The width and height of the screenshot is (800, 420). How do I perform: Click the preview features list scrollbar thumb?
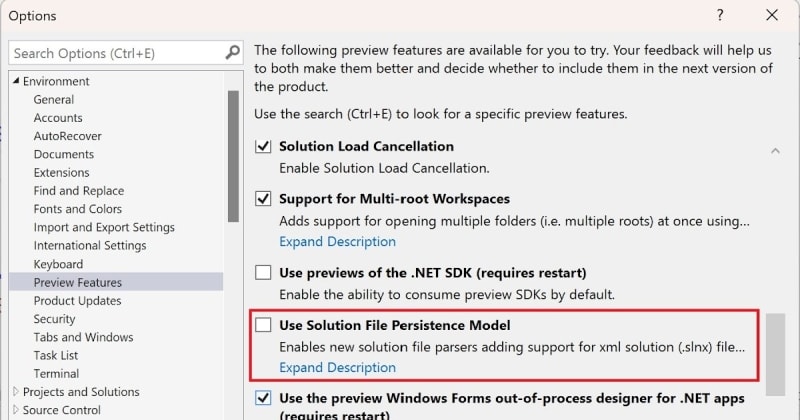[776, 355]
